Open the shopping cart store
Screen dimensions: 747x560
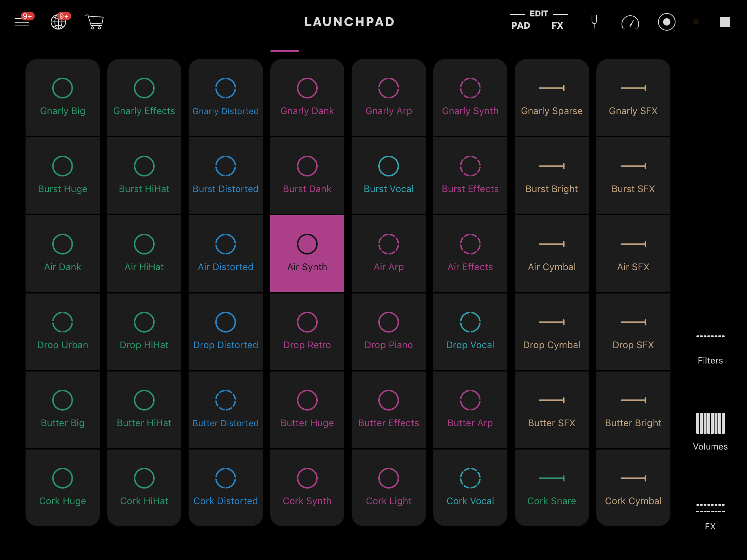94,22
